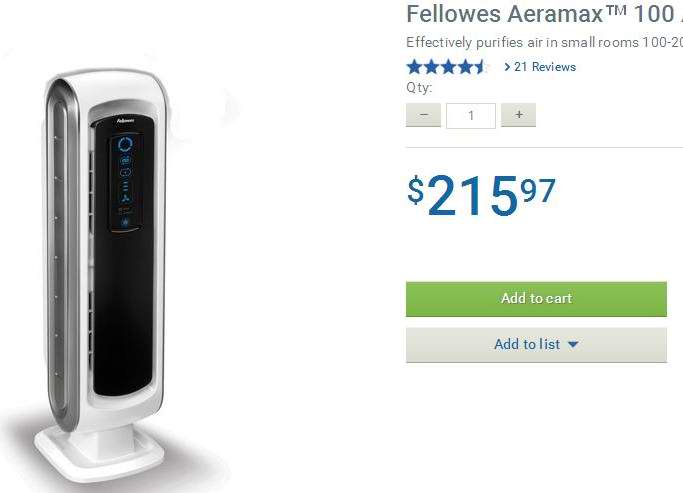Screen dimensions: 683x493
Task: Decrease quantity with the minus button
Action: 423,115
